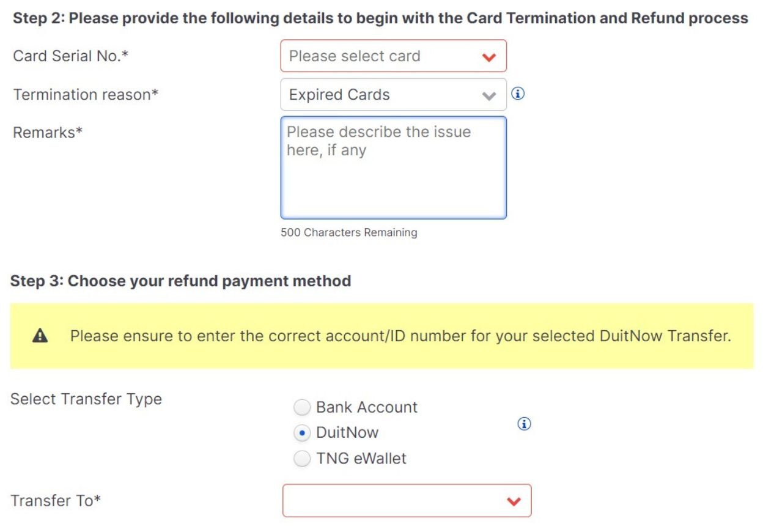Select the Bank Account radio button

click(x=302, y=407)
